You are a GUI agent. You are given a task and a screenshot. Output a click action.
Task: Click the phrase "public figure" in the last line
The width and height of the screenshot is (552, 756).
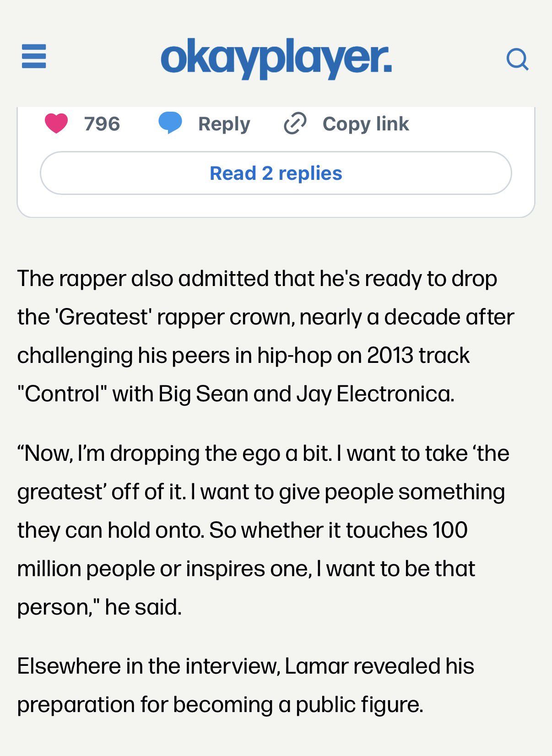point(359,705)
